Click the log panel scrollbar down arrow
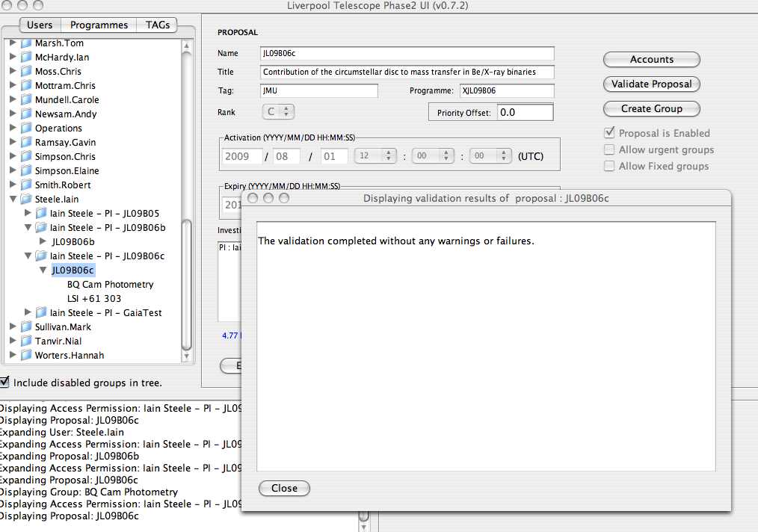758x532 pixels. (363, 527)
